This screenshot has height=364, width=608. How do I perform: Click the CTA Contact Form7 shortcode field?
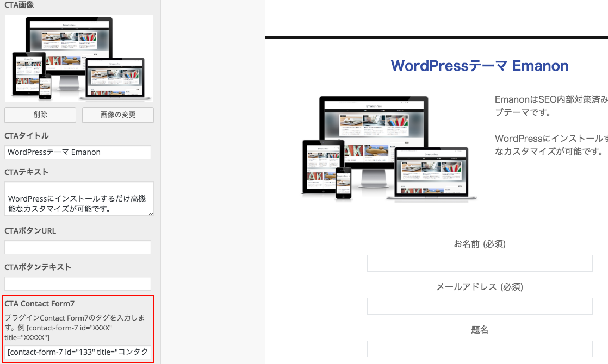[78, 352]
